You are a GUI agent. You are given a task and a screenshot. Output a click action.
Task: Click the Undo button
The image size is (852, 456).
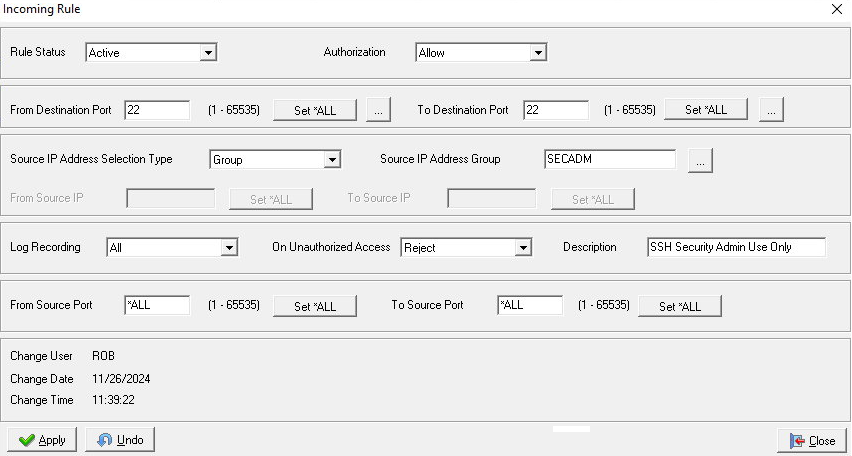pos(120,440)
